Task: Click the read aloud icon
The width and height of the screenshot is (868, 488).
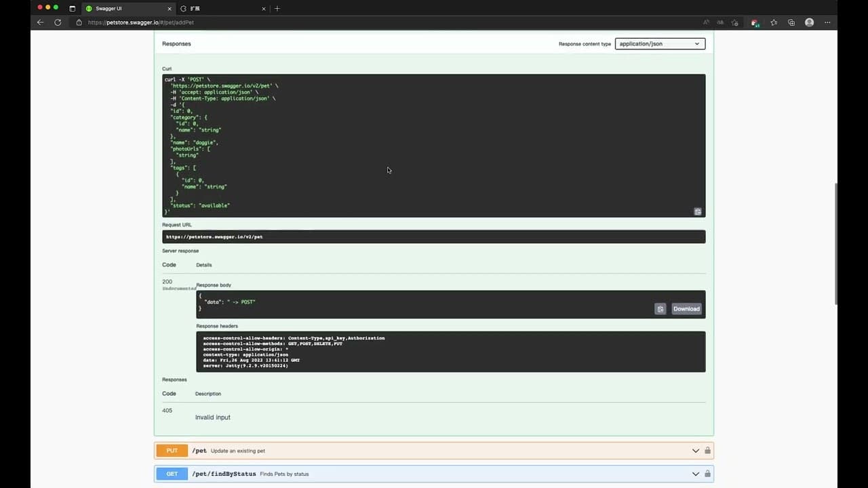Action: point(707,22)
